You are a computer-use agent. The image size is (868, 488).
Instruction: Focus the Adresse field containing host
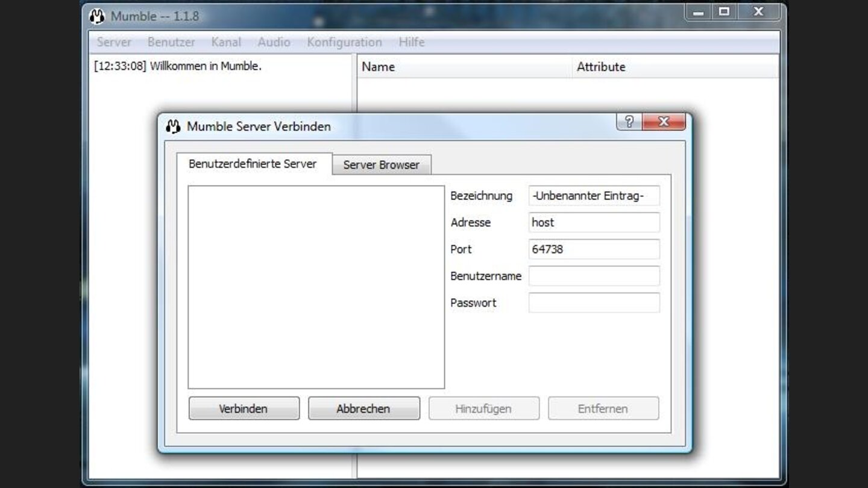point(594,222)
